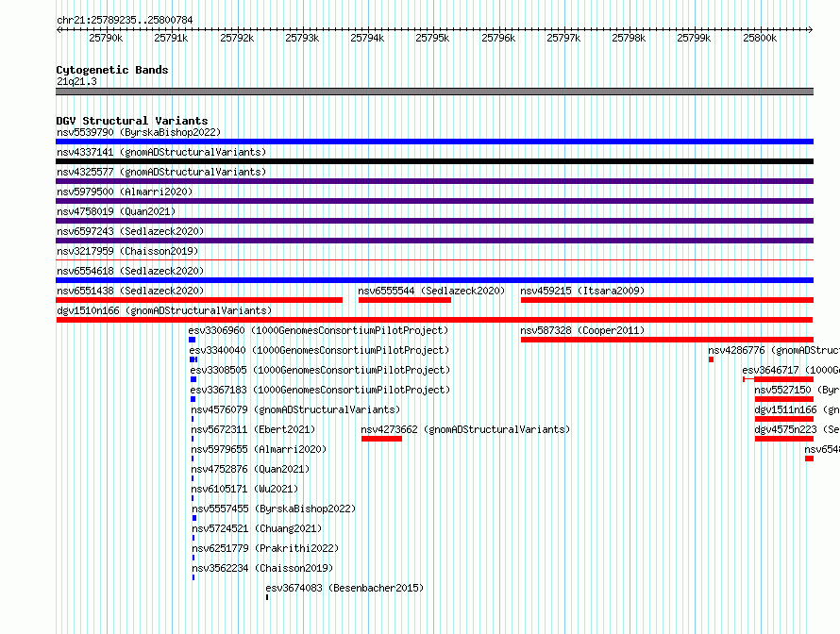Select thin red nsv3217959 variant line
The width and height of the screenshot is (840, 634).
point(434,260)
